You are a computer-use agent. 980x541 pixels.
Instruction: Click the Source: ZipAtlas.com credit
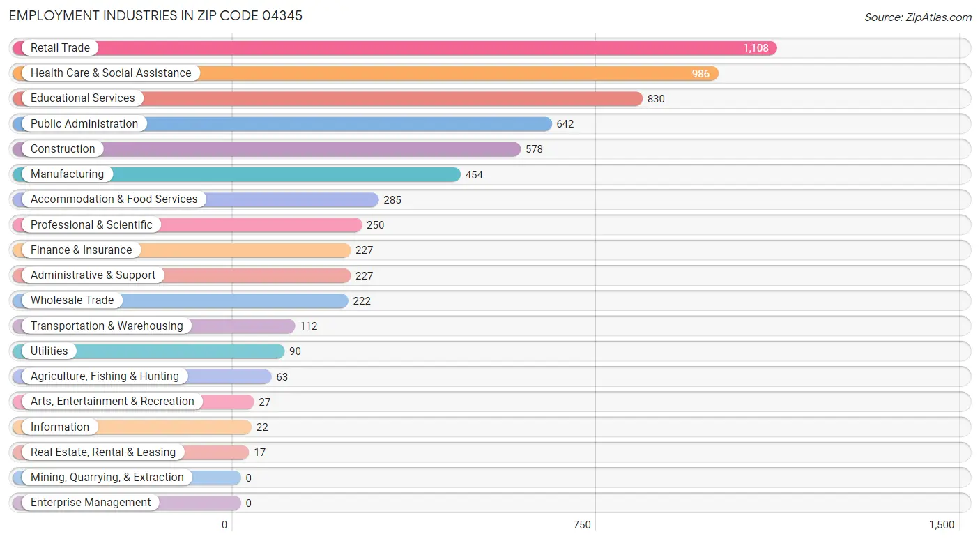click(x=918, y=17)
